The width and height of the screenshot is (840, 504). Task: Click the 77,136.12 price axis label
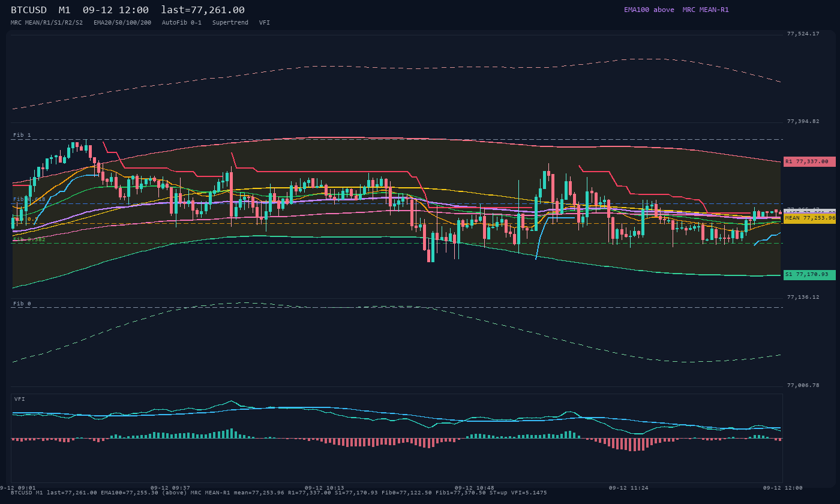coord(803,297)
